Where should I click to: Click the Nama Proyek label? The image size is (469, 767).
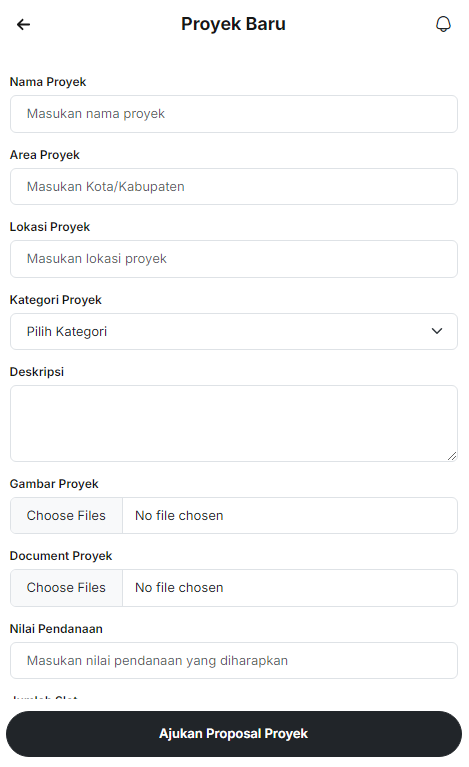tap(48, 82)
